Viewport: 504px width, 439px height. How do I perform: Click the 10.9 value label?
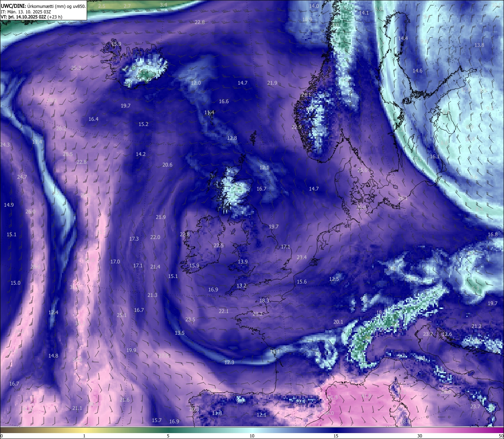pyautogui.click(x=307, y=19)
